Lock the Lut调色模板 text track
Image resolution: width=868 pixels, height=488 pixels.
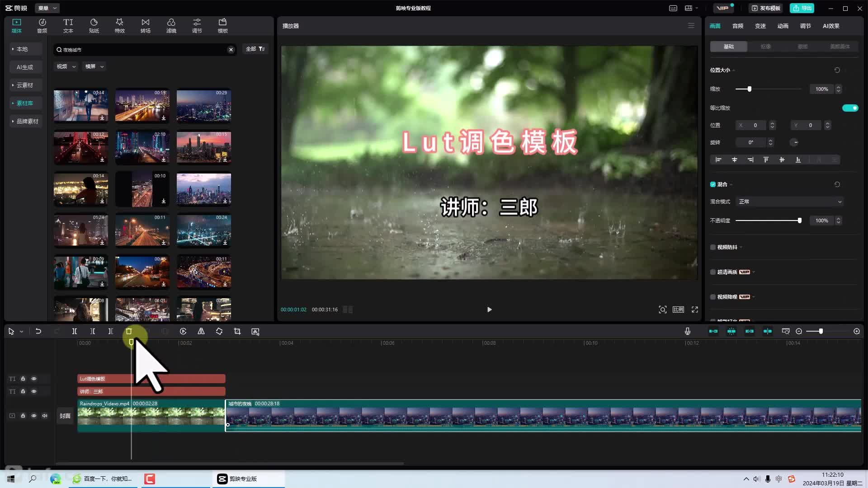[x=23, y=379]
